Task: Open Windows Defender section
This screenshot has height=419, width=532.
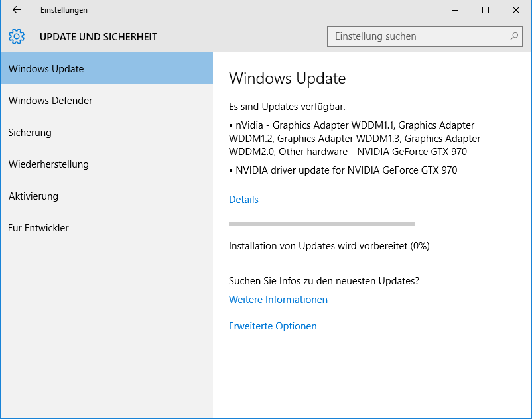Action: tap(107, 101)
